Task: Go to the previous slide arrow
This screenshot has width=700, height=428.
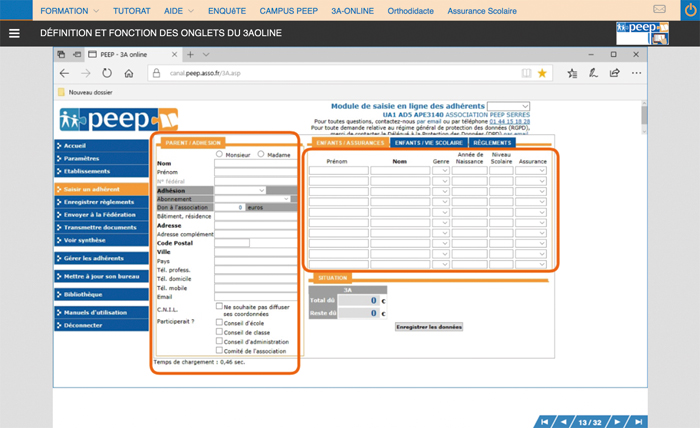Action: (x=565, y=420)
